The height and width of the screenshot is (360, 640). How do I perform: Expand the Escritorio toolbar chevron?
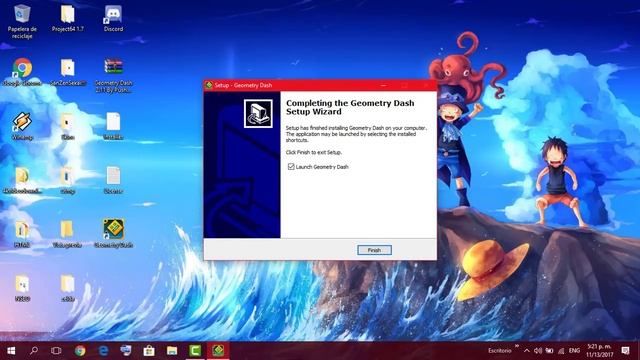(517, 346)
